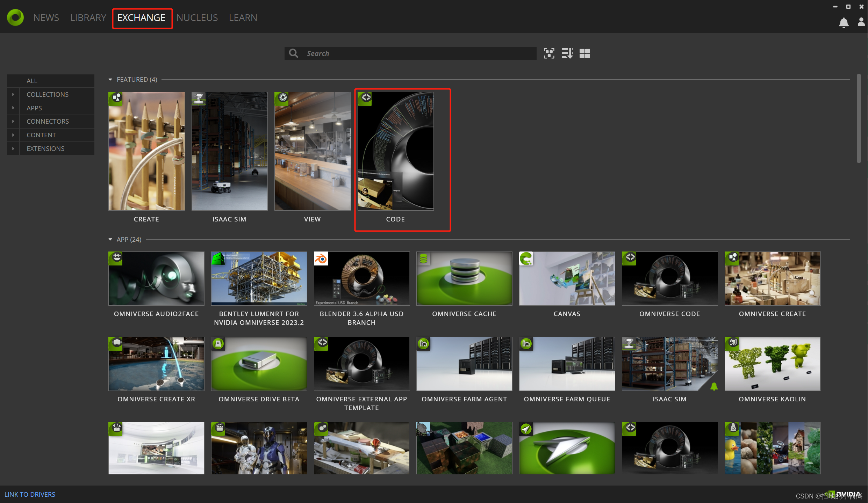868x503 pixels.
Task: Click the robot badge on featured Isaac Sim card
Action: [x=199, y=98]
